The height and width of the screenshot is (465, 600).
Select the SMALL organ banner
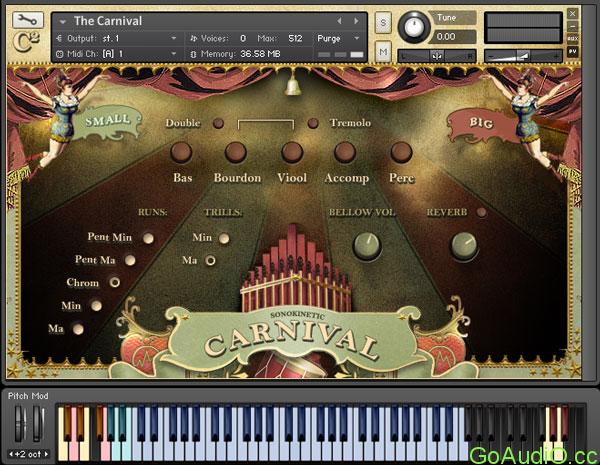tap(107, 122)
